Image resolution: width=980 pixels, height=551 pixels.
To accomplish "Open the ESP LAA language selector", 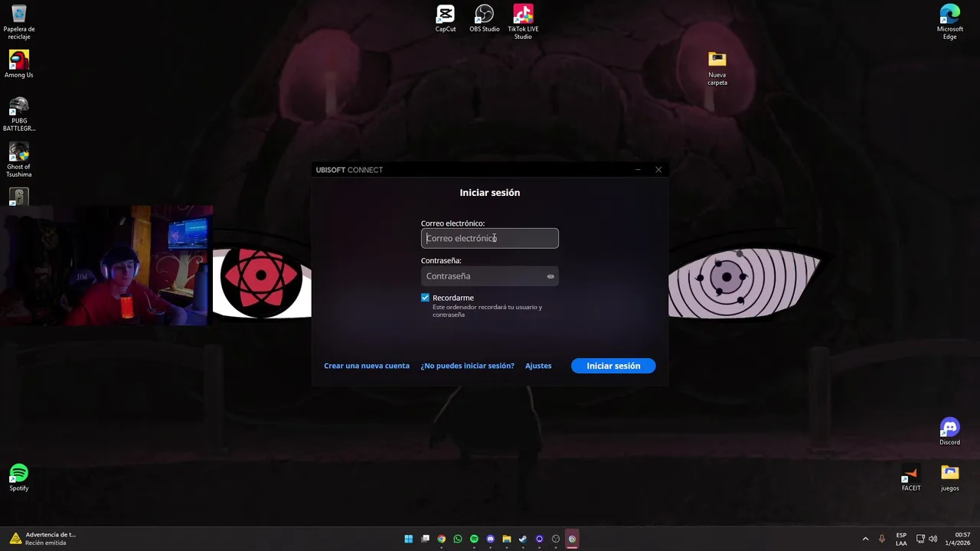I will tap(901, 539).
